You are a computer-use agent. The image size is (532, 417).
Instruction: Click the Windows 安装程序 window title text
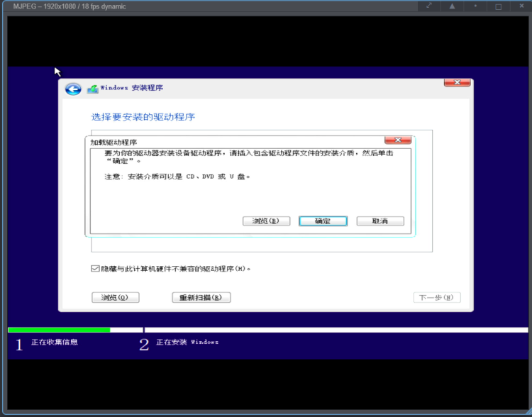coord(132,88)
